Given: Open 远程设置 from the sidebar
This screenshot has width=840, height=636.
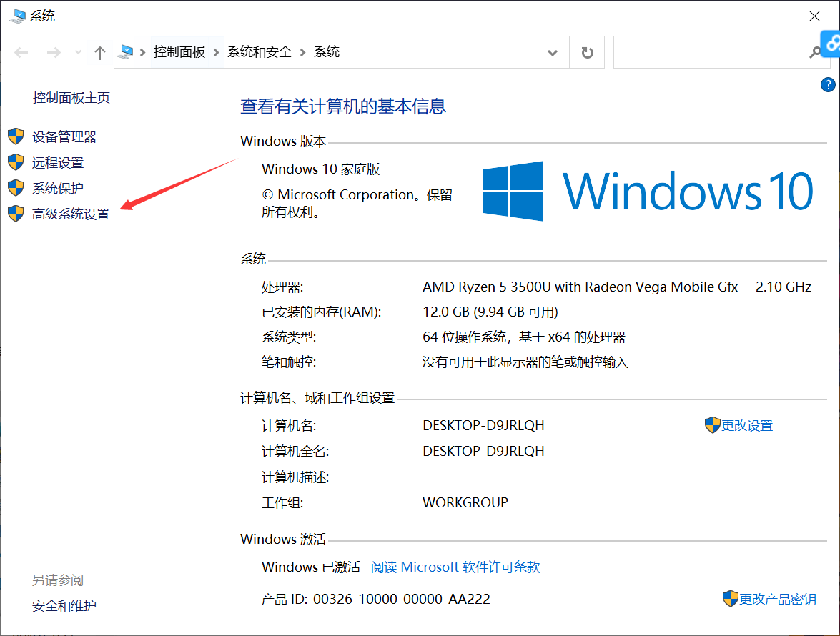Looking at the screenshot, I should (58, 163).
